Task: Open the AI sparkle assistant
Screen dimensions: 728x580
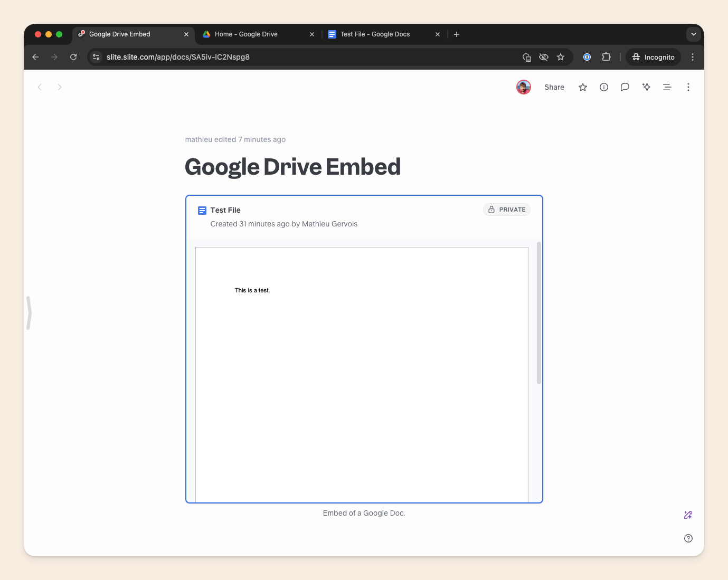Action: [x=646, y=87]
